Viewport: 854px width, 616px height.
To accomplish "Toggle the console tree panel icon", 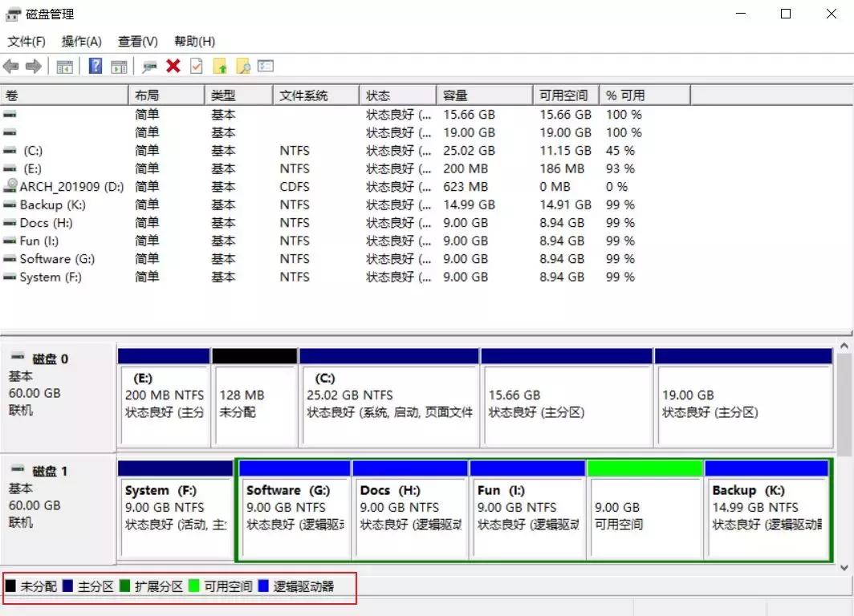I will click(65, 66).
